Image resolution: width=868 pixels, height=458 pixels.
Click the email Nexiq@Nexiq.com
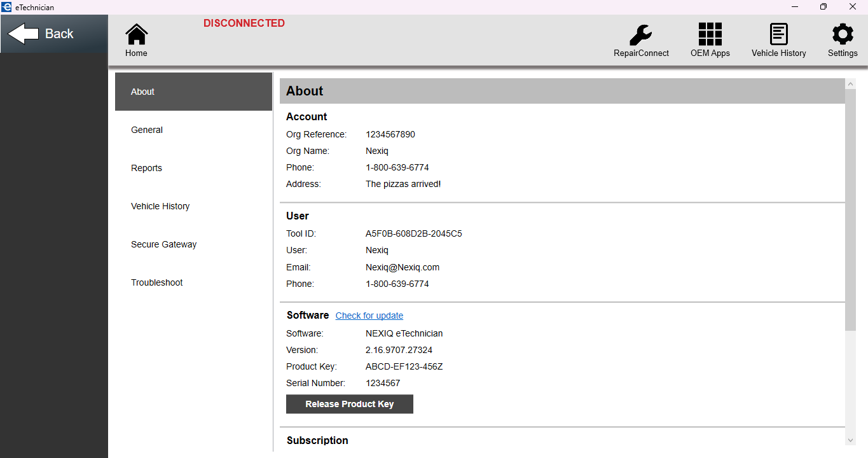tap(403, 267)
